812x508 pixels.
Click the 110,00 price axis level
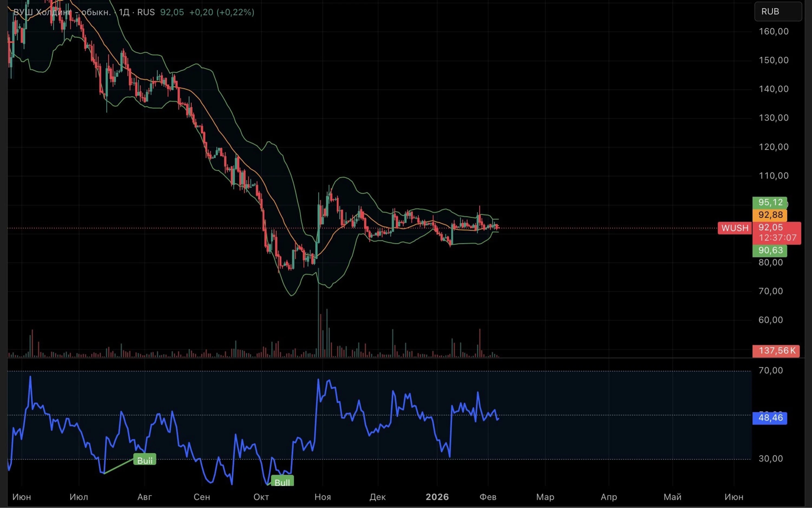click(774, 176)
